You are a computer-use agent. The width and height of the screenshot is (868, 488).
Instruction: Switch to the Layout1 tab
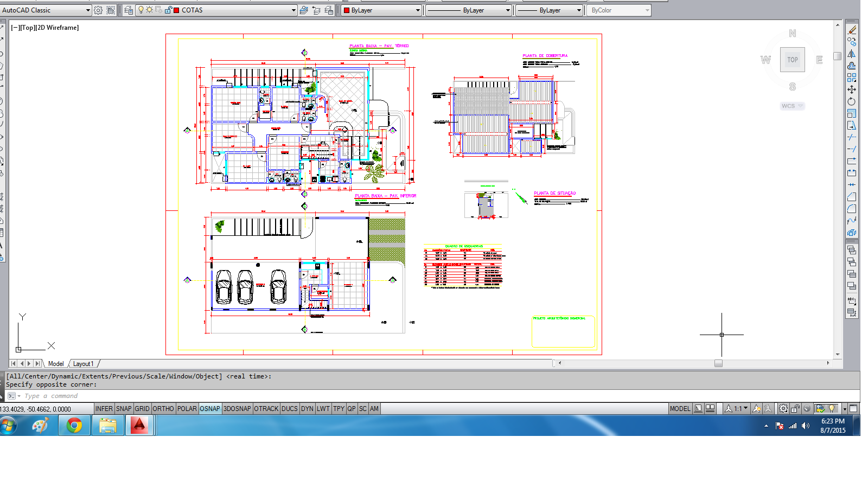click(x=84, y=363)
